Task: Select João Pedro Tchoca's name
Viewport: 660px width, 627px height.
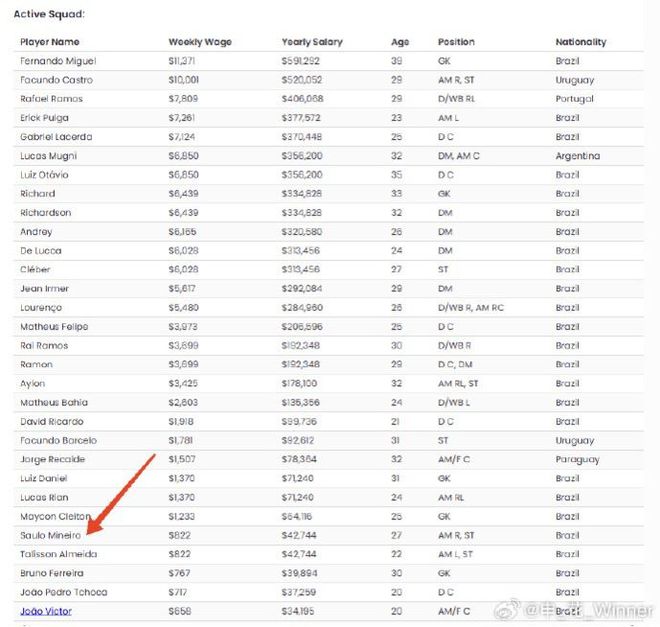Action: pyautogui.click(x=64, y=592)
